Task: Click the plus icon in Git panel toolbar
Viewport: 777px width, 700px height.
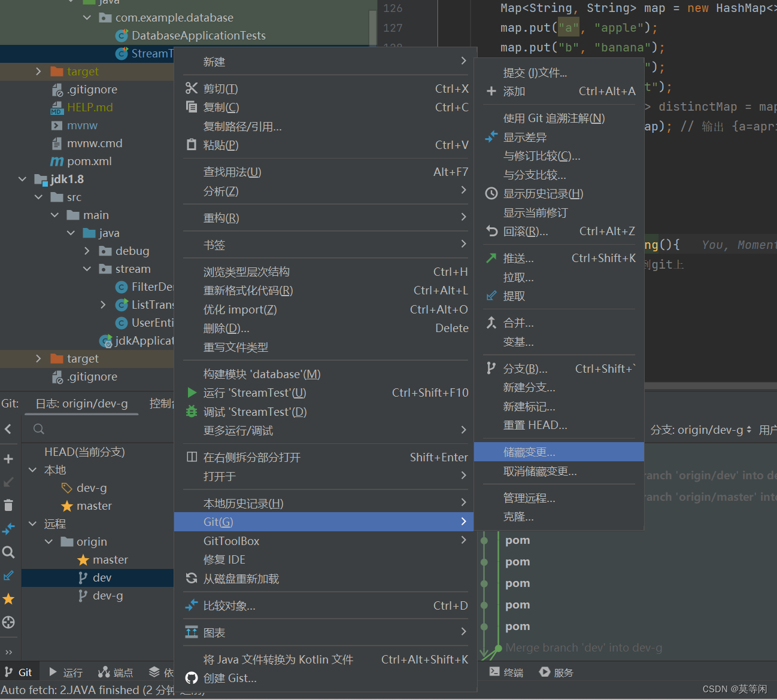Action: pyautogui.click(x=8, y=458)
